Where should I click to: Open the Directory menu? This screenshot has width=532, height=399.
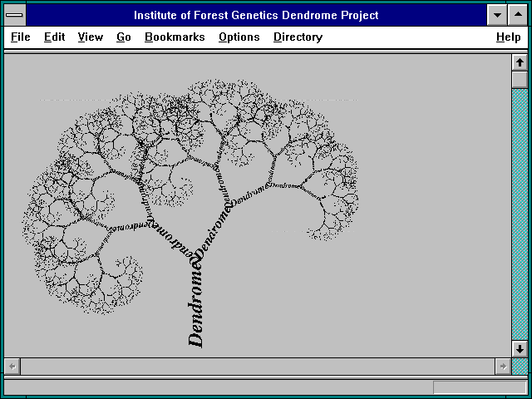click(298, 37)
